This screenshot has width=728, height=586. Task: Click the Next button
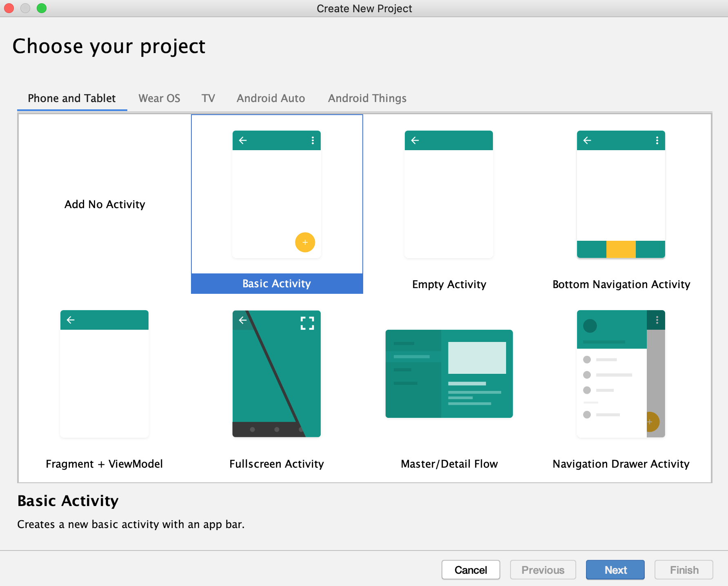coord(615,570)
